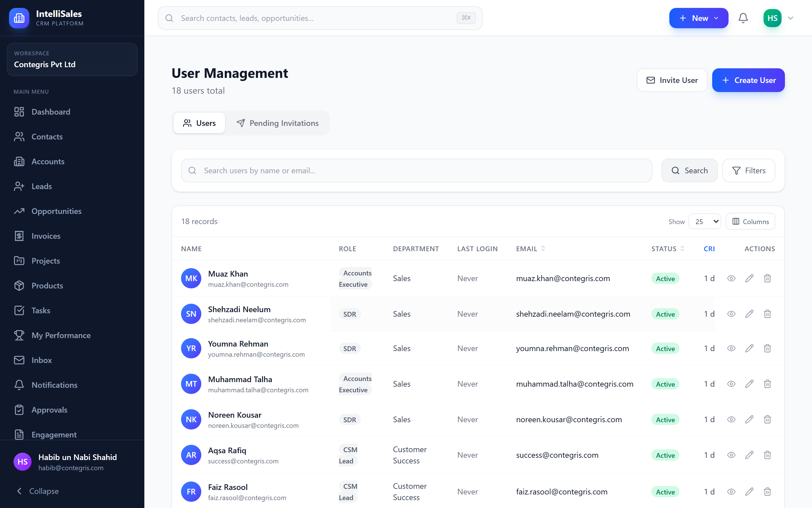Viewport: 812px width, 508px height.
Task: Edit Aqsa Rafiq using pencil icon
Action: click(749, 455)
